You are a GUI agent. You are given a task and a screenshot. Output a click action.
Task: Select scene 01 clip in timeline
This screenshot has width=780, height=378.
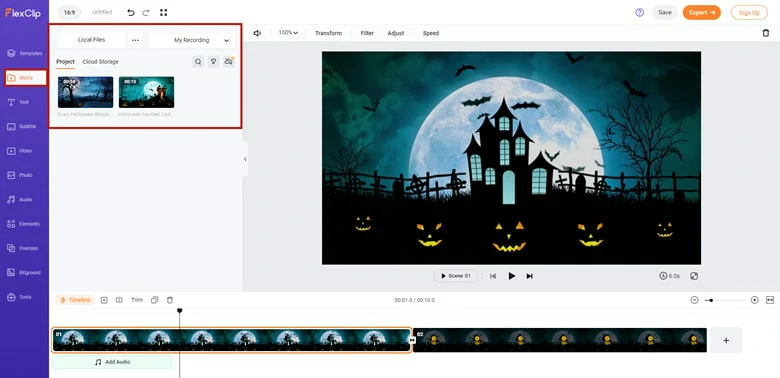pyautogui.click(x=231, y=340)
